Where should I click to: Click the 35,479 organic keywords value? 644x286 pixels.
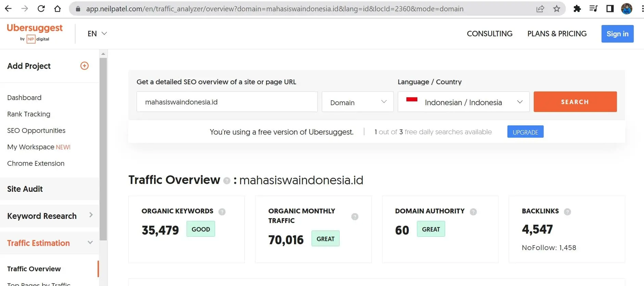point(160,230)
